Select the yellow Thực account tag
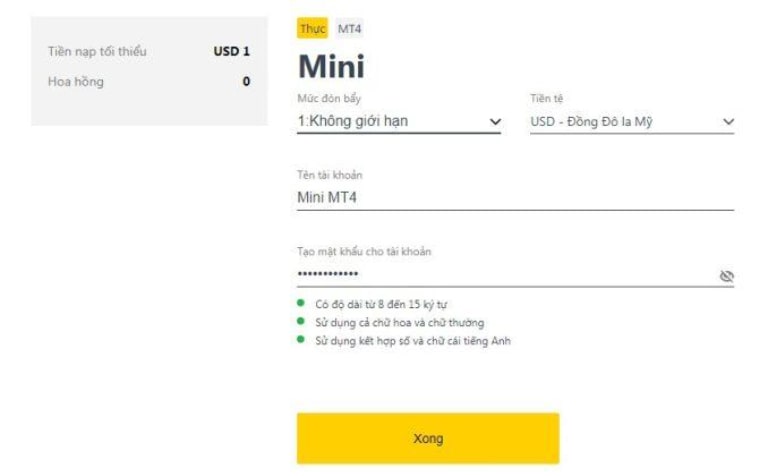The image size is (768, 476). [x=313, y=28]
